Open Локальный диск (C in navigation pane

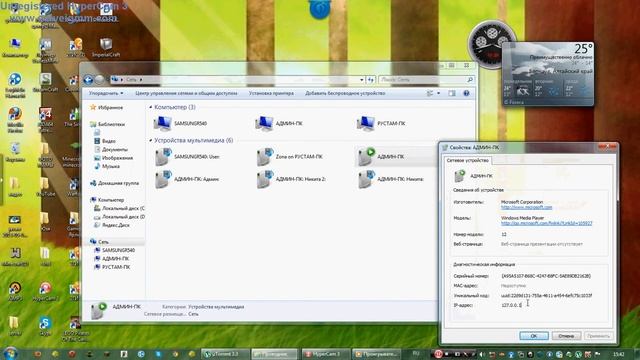click(119, 209)
